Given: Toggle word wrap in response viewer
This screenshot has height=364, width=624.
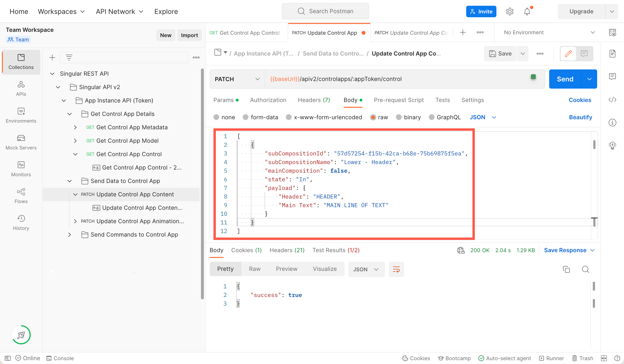Looking at the screenshot, I should (x=396, y=269).
